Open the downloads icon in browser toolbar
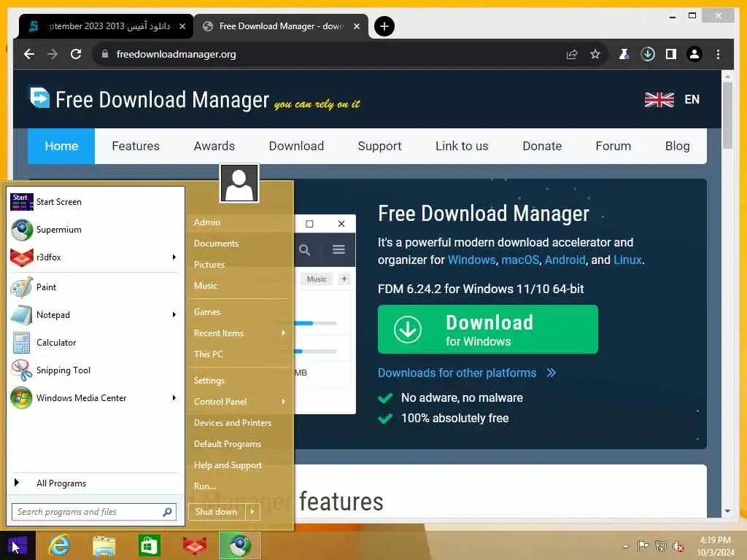This screenshot has height=560, width=747. tap(648, 54)
